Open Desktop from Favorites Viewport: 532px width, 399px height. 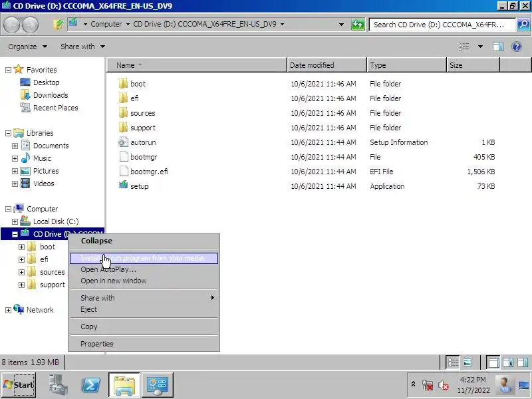(46, 82)
